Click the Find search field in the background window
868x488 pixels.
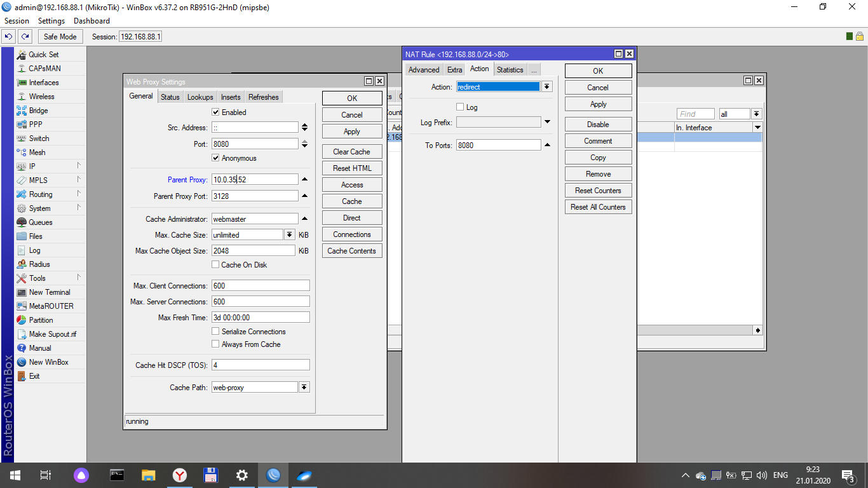[696, 114]
